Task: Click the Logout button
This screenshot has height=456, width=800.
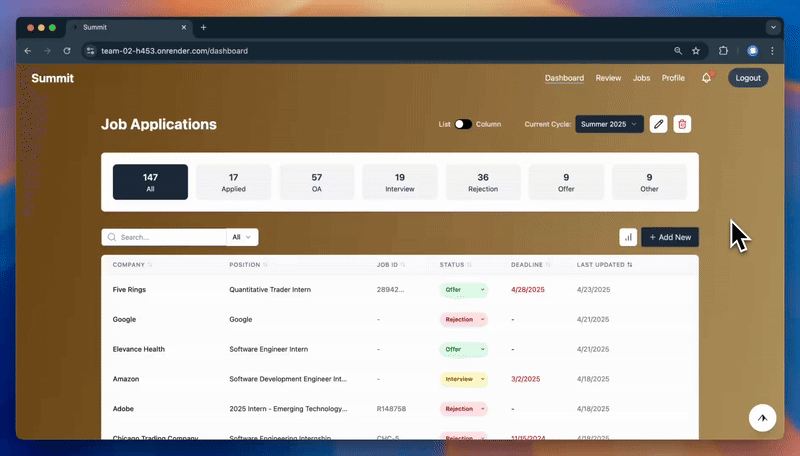Action: coord(748,78)
